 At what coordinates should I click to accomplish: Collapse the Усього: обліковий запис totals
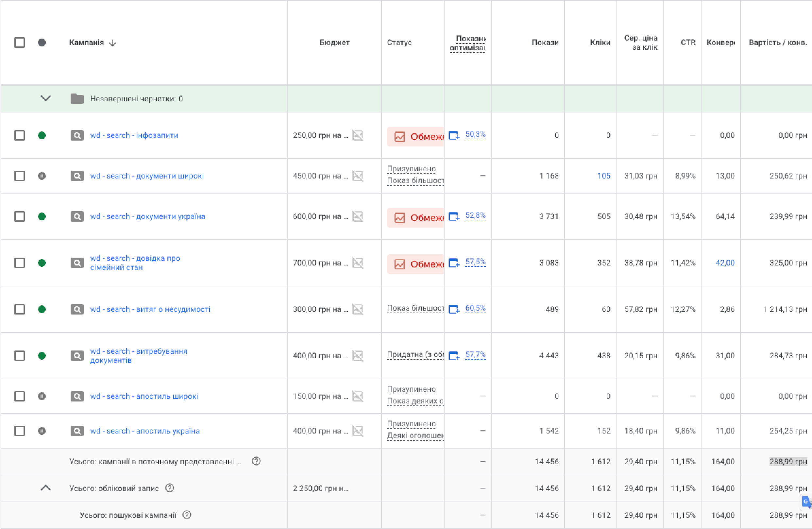[x=46, y=488]
